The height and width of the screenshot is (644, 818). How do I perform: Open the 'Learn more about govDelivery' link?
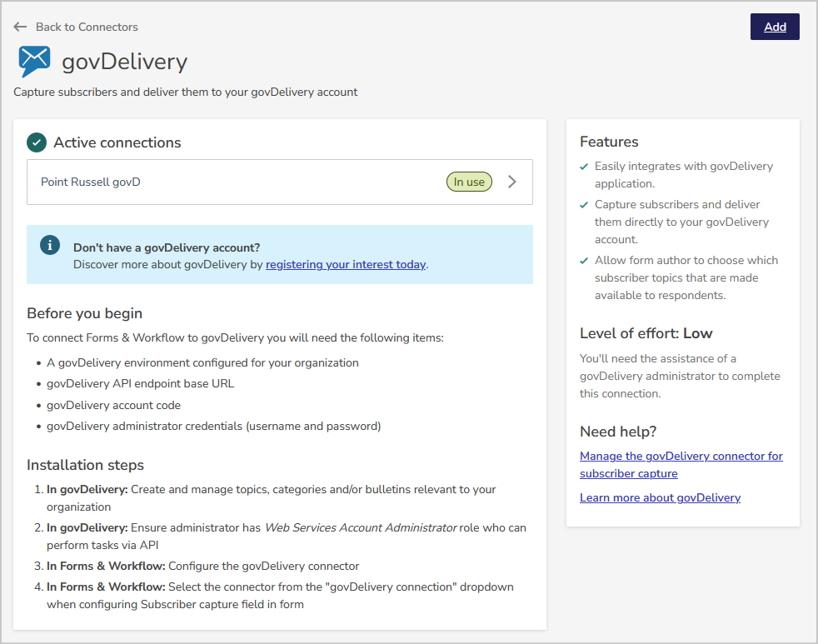click(660, 497)
